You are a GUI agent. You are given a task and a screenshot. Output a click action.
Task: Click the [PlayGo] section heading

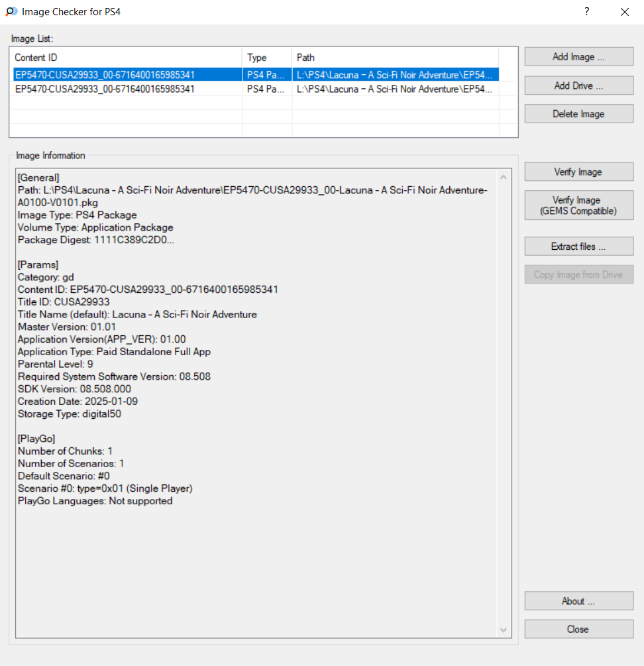coord(36,438)
